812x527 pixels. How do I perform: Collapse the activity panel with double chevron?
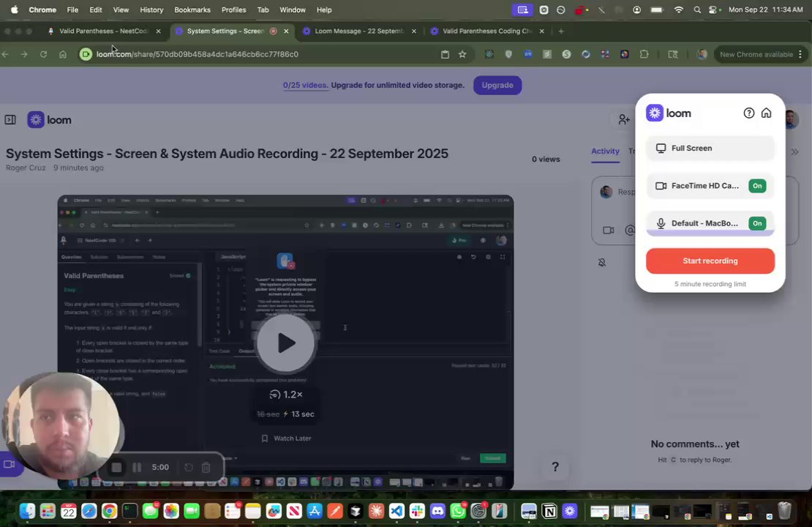(x=794, y=152)
